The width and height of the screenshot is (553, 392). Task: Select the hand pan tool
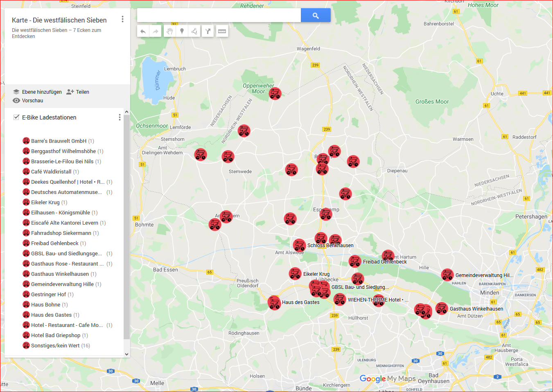click(169, 31)
